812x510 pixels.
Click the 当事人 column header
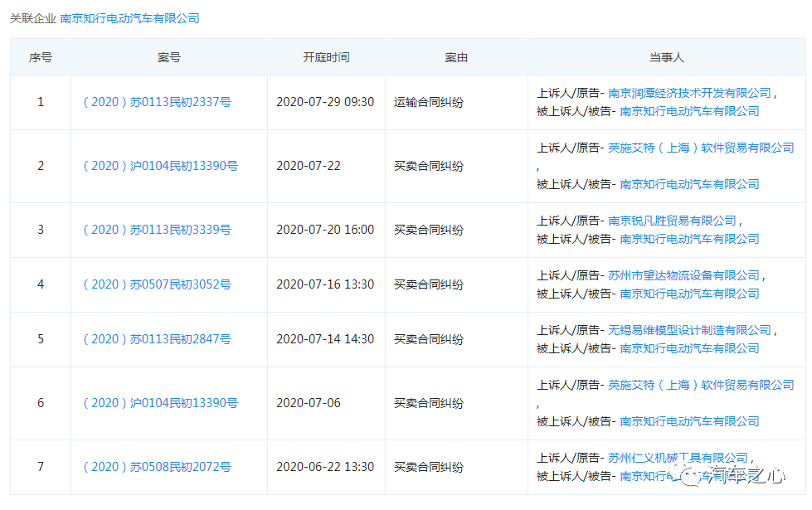pos(667,57)
